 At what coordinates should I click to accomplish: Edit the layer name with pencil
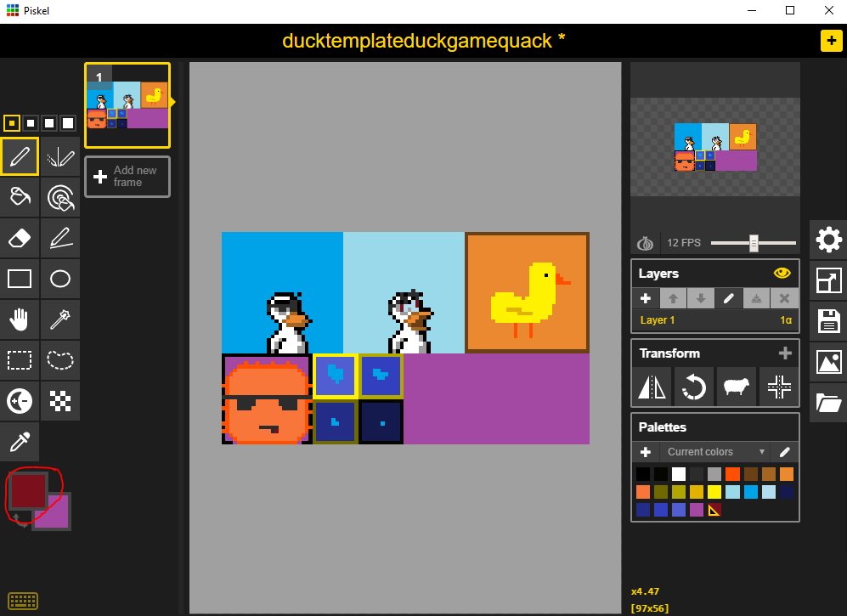[729, 298]
